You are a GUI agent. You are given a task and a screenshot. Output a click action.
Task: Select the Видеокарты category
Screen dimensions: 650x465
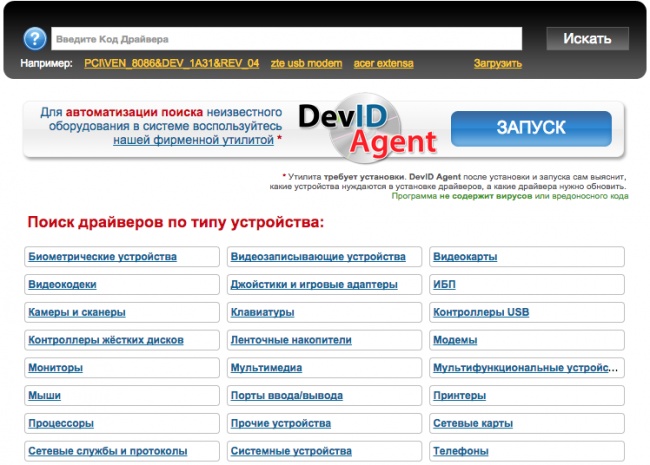(x=465, y=257)
